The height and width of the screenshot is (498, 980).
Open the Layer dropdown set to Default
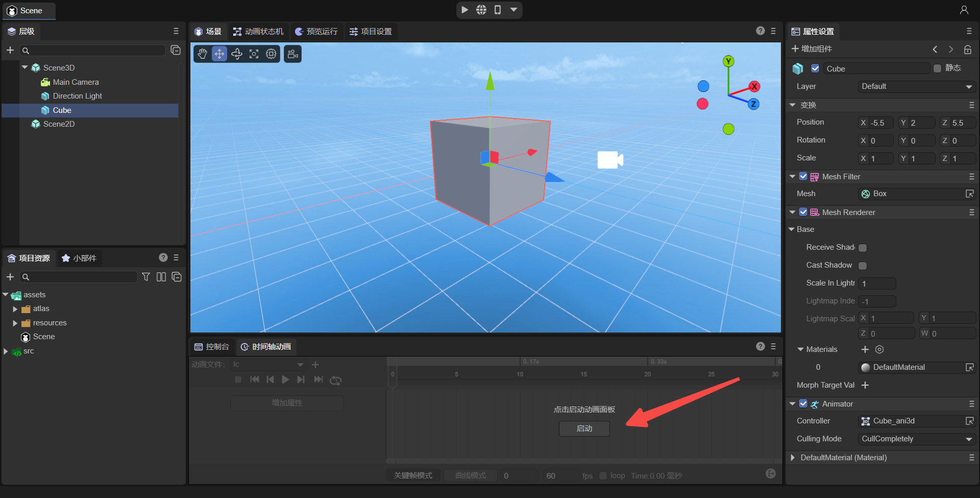click(917, 87)
